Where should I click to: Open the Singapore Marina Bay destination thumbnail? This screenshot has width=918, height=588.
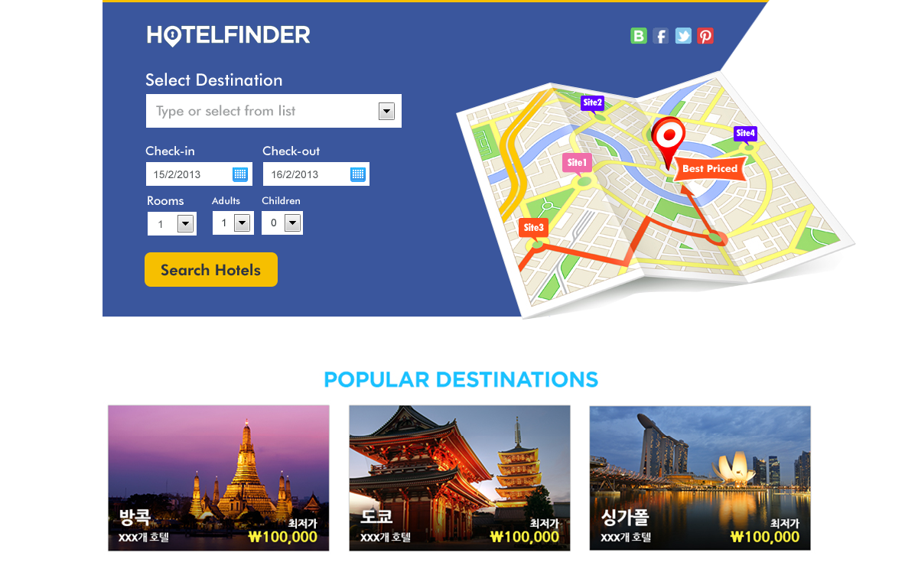click(x=700, y=478)
